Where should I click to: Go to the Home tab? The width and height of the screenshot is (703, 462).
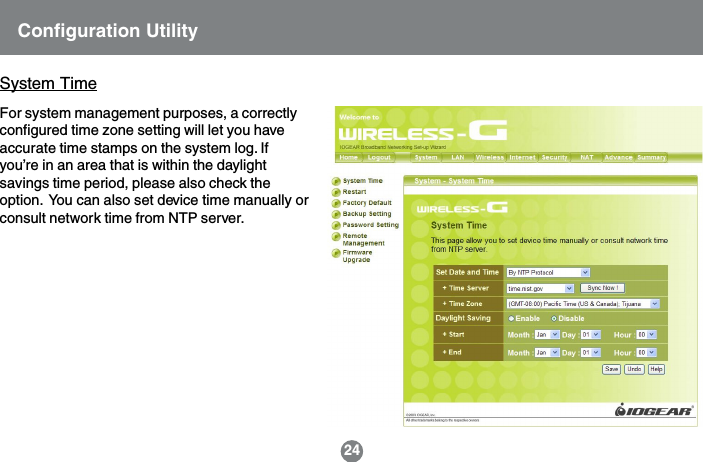point(349,157)
